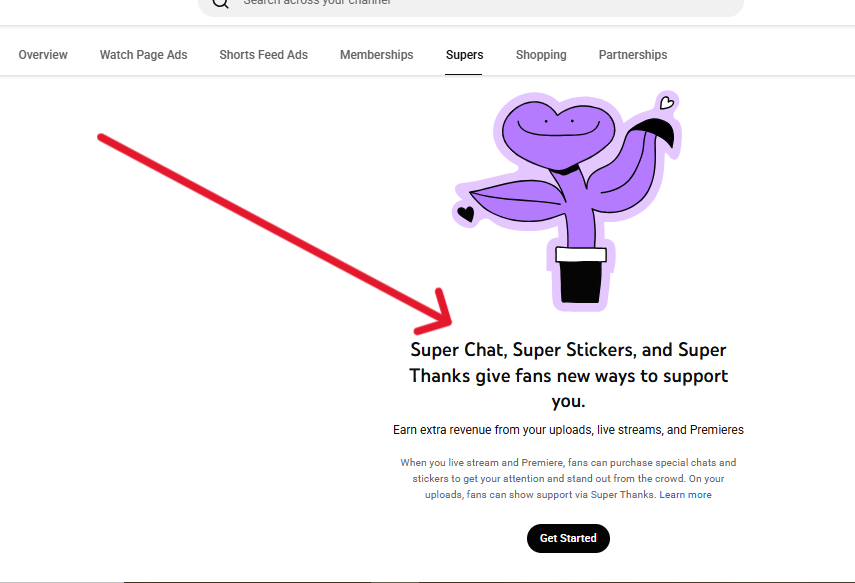Click the paragraph about live stream and Premiere
This screenshot has height=583, width=855.
click(568, 478)
